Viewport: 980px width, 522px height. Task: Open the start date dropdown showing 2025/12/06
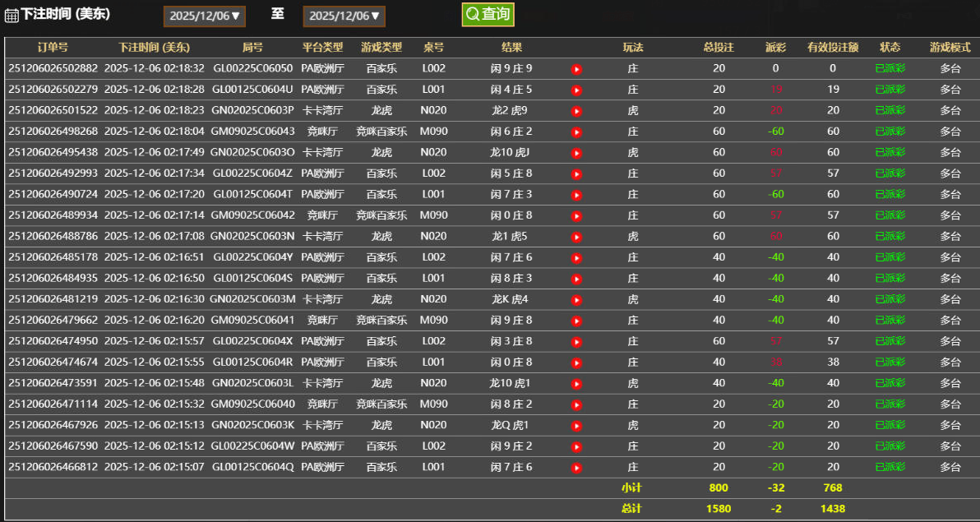tap(204, 16)
